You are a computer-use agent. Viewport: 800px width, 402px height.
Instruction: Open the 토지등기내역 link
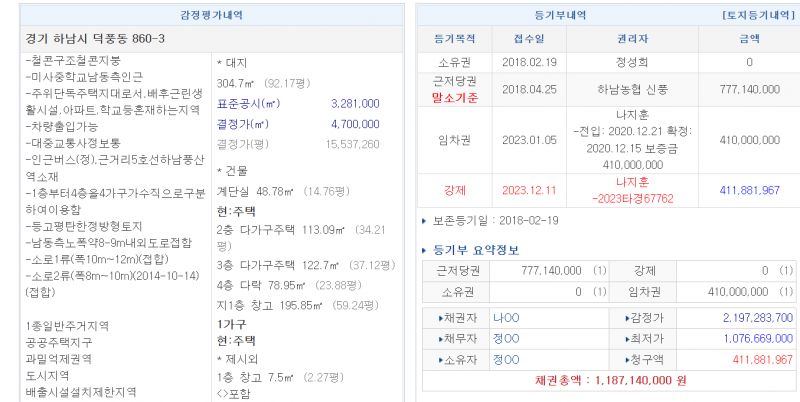click(751, 17)
